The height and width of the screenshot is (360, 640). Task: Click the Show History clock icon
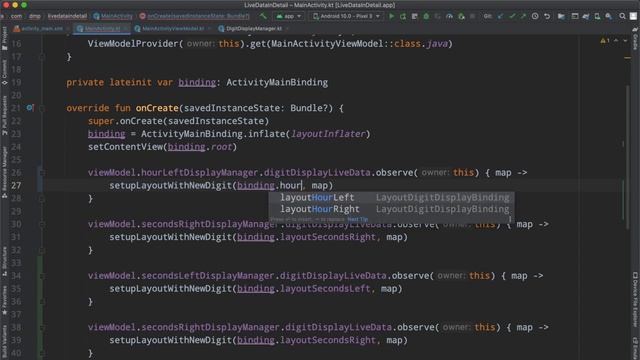point(535,16)
